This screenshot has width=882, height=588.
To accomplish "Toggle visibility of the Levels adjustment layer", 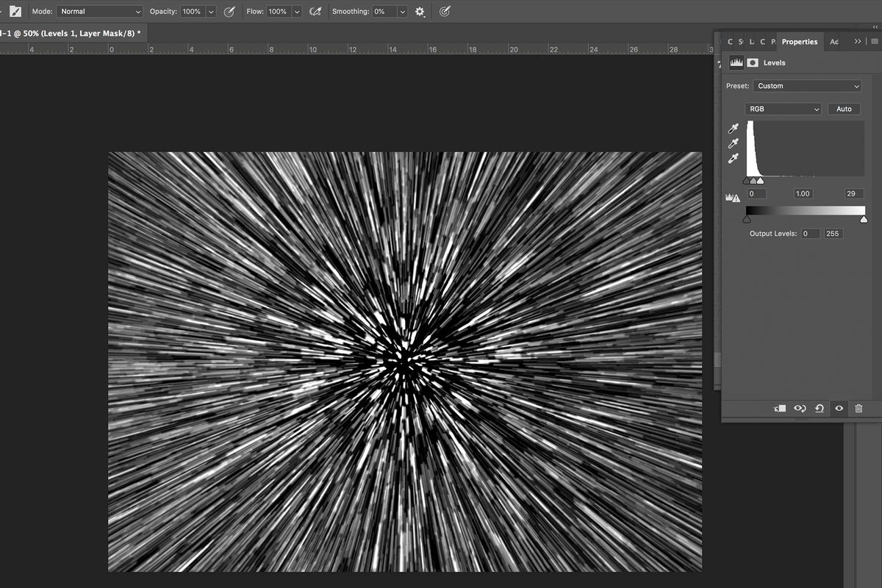I will (x=839, y=409).
